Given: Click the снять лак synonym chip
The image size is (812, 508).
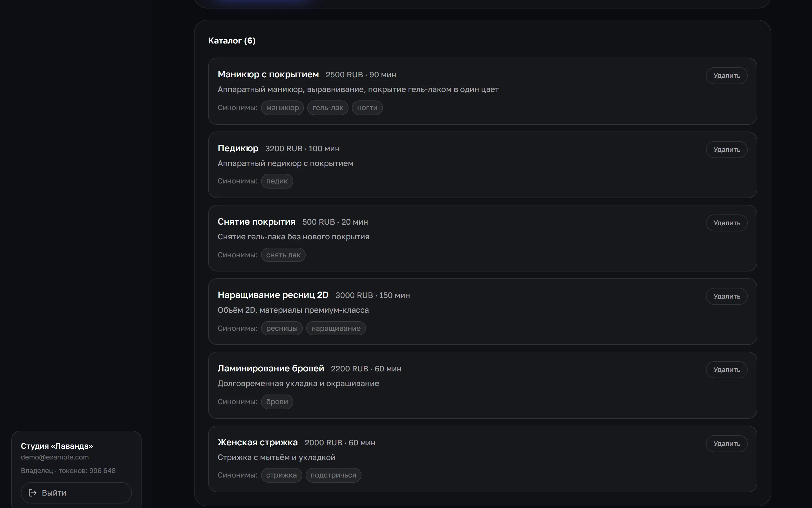Looking at the screenshot, I should tap(283, 255).
